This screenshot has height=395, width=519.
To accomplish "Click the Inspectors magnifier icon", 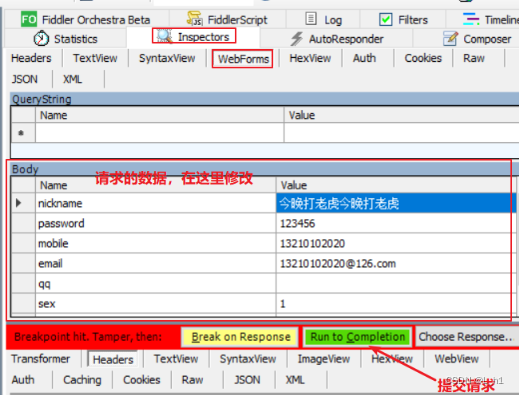I will [x=164, y=36].
